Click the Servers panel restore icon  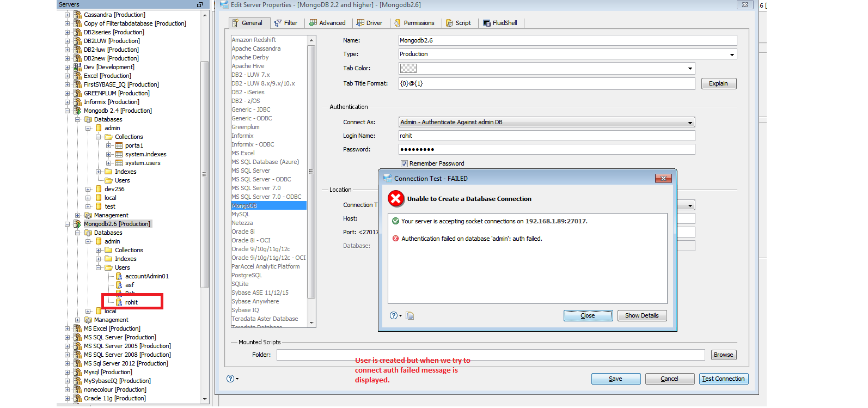199,4
